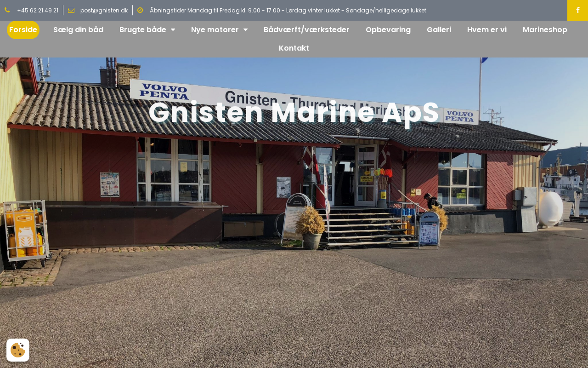Expand the Nye motorer dropdown arrow
The image size is (588, 368).
pos(245,30)
